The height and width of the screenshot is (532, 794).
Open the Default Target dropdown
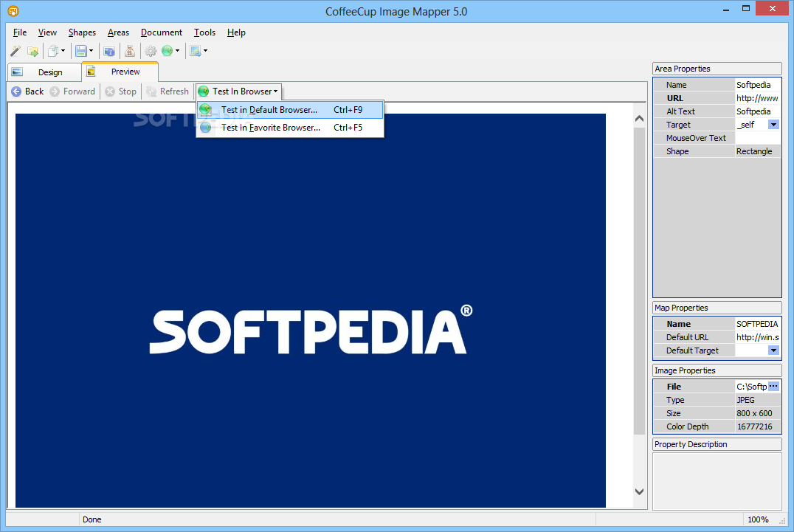click(x=773, y=350)
